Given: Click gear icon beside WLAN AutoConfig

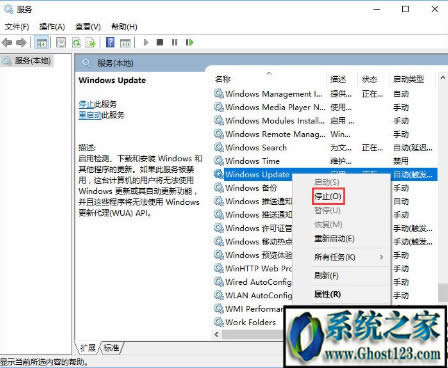Looking at the screenshot, I should pos(219,295).
